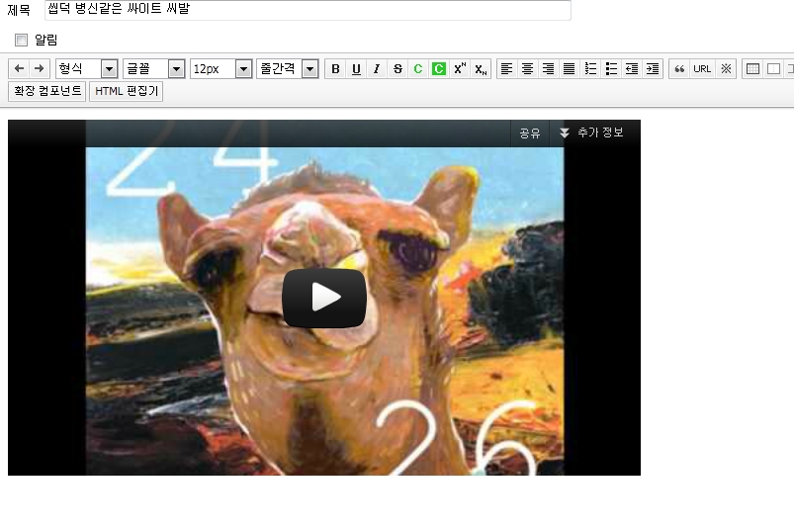The height and width of the screenshot is (532, 794).
Task: Insert a numbered list
Action: coord(590,69)
